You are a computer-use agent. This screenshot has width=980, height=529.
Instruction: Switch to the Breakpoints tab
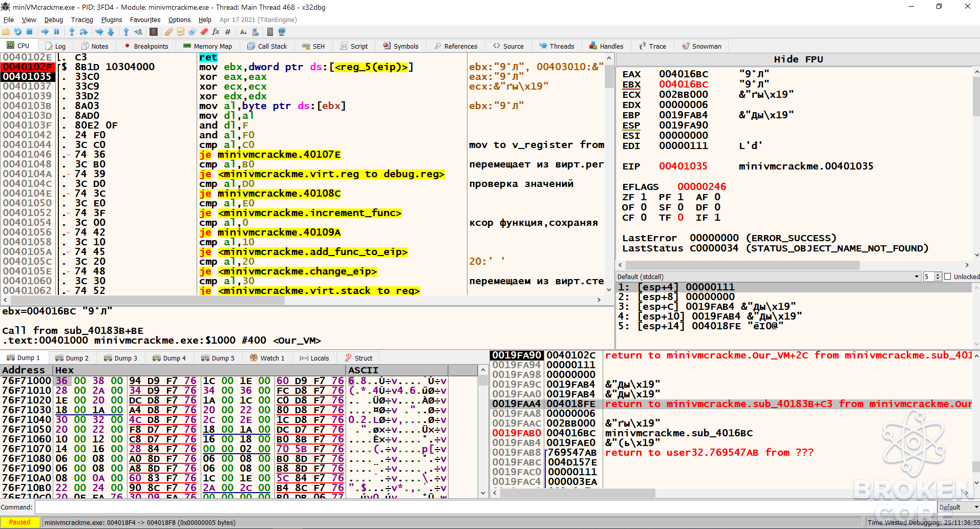pyautogui.click(x=146, y=46)
